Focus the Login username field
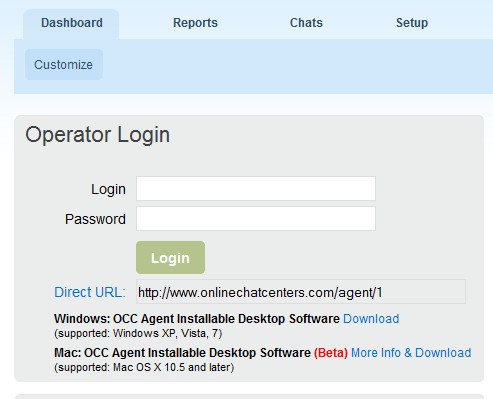493x399 pixels. [x=256, y=189]
